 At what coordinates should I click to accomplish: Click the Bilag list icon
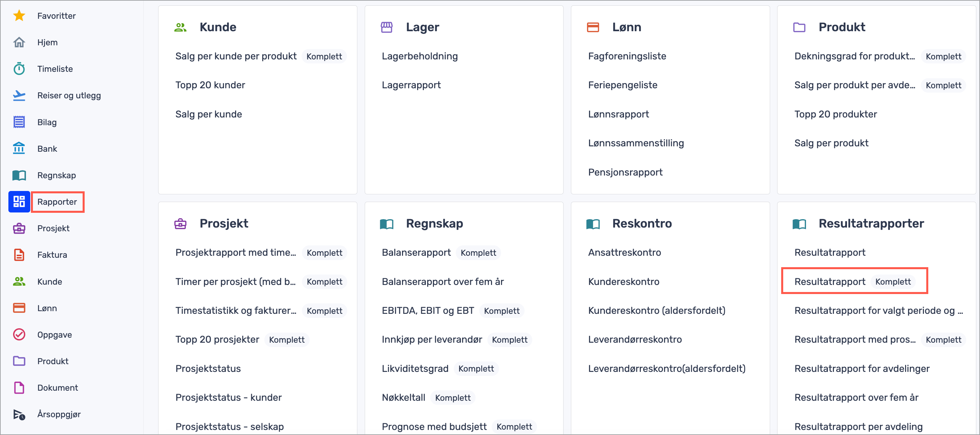19,122
